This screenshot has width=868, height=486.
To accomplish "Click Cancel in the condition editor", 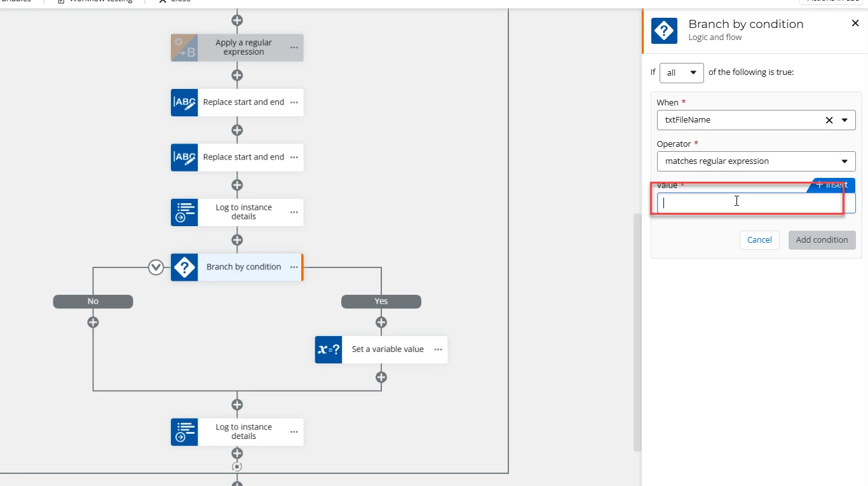I will coord(759,240).
